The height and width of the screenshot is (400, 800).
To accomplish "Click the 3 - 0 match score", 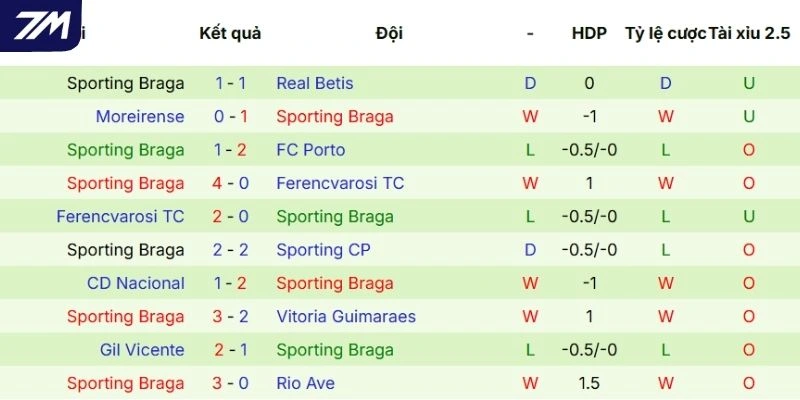I will tap(231, 383).
